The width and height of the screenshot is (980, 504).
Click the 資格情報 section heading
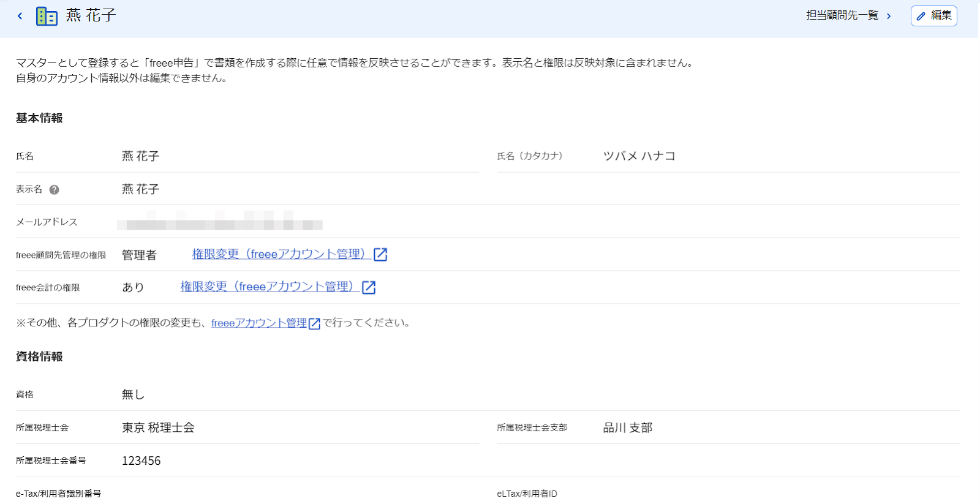tap(39, 356)
